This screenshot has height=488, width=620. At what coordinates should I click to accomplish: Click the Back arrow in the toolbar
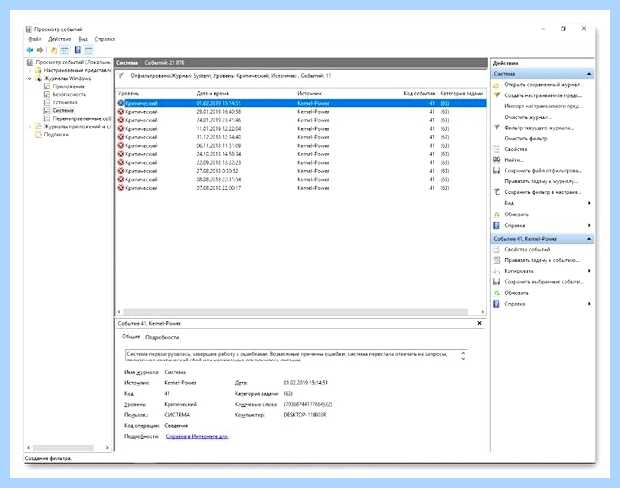(x=30, y=50)
